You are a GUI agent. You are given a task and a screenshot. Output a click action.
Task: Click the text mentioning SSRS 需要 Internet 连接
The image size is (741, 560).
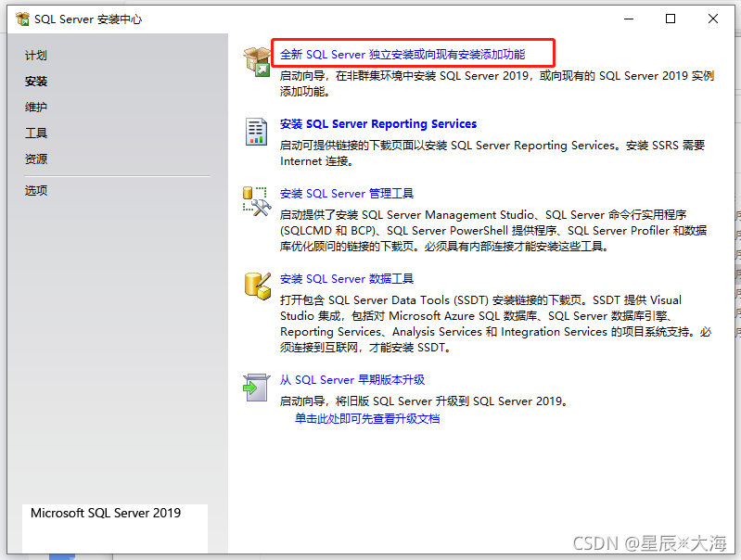tap(492, 153)
